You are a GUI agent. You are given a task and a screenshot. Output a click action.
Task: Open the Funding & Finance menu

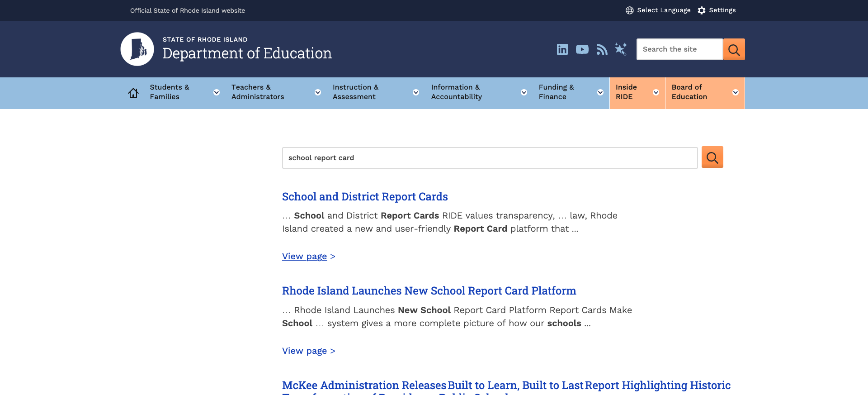(x=557, y=92)
